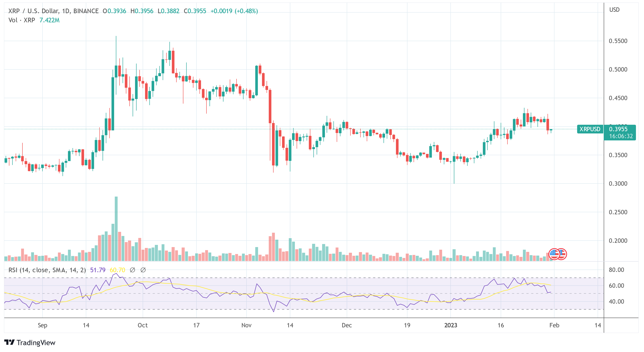Click the bar countdown timer 16:06:32
Screen dimensions: 644x352
[x=621, y=136]
